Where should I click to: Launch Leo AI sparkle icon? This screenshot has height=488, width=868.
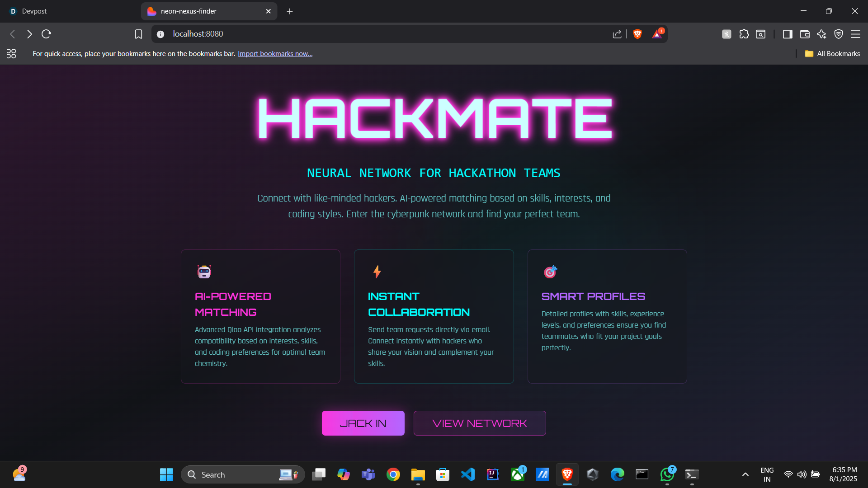point(821,34)
